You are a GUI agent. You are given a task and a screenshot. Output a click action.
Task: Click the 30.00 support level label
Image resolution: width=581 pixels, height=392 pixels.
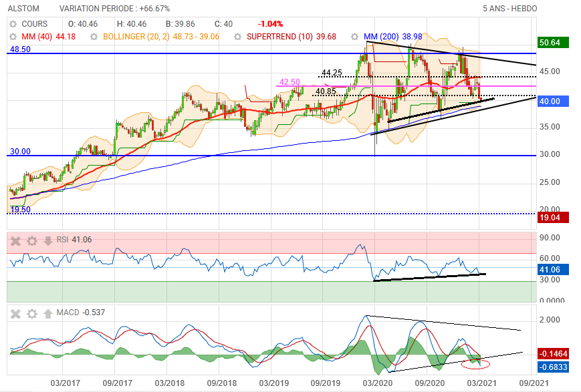20,152
